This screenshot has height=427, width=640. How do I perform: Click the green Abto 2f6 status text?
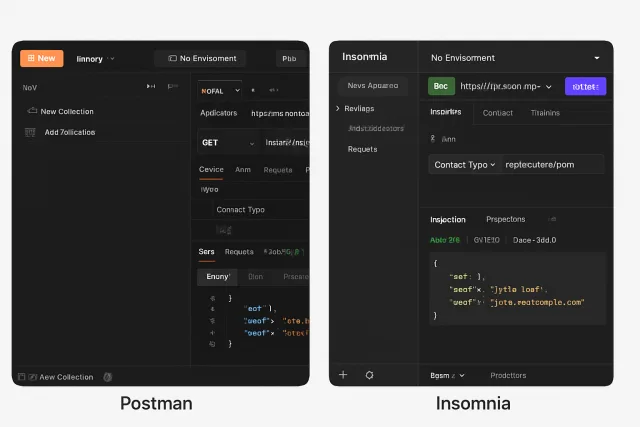coord(444,240)
